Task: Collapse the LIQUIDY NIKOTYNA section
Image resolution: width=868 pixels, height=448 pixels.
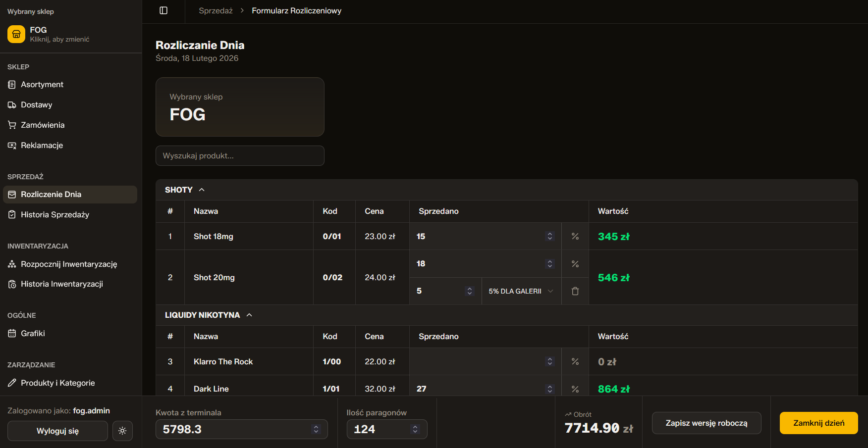Action: tap(249, 315)
